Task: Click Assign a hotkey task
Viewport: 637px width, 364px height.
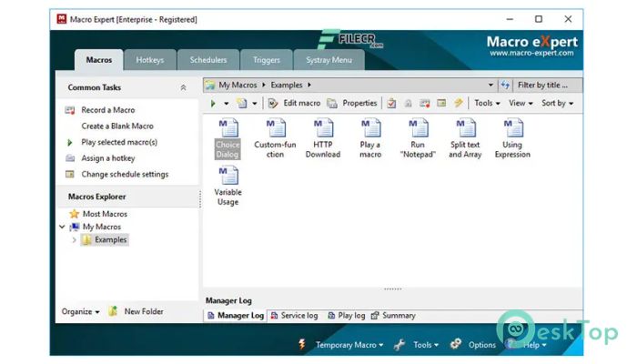Action: click(108, 158)
